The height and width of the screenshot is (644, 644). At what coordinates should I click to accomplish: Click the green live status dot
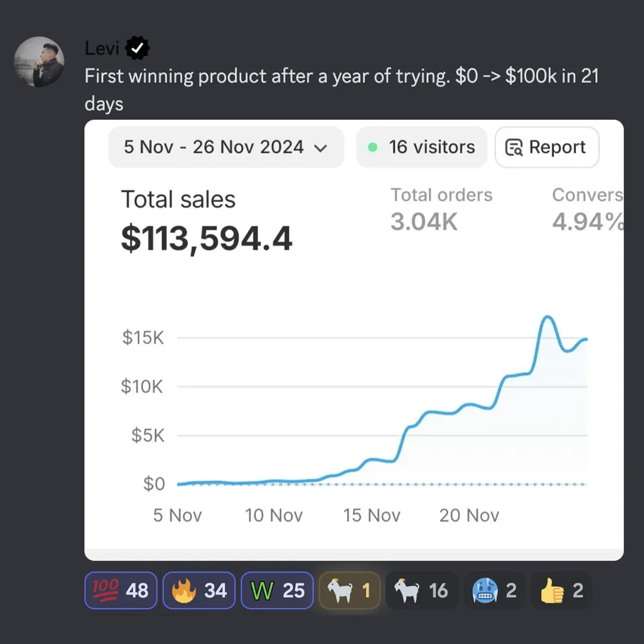(373, 147)
